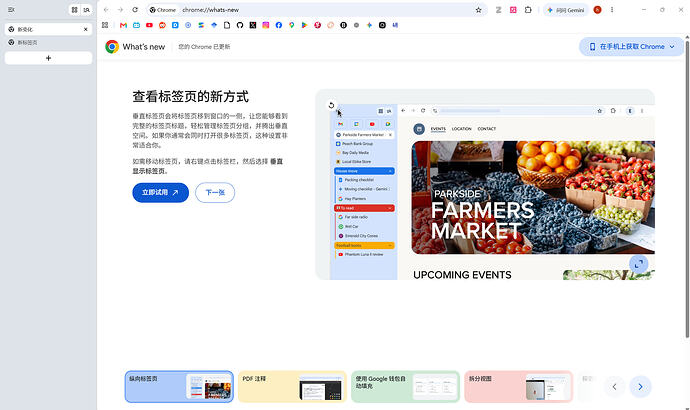Open the Reddit bookmark

pos(162,25)
